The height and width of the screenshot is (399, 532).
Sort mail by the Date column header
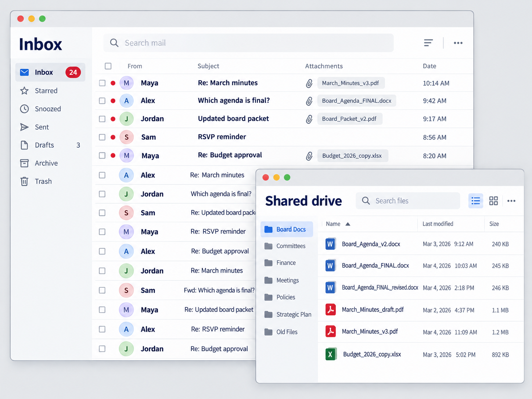click(429, 66)
